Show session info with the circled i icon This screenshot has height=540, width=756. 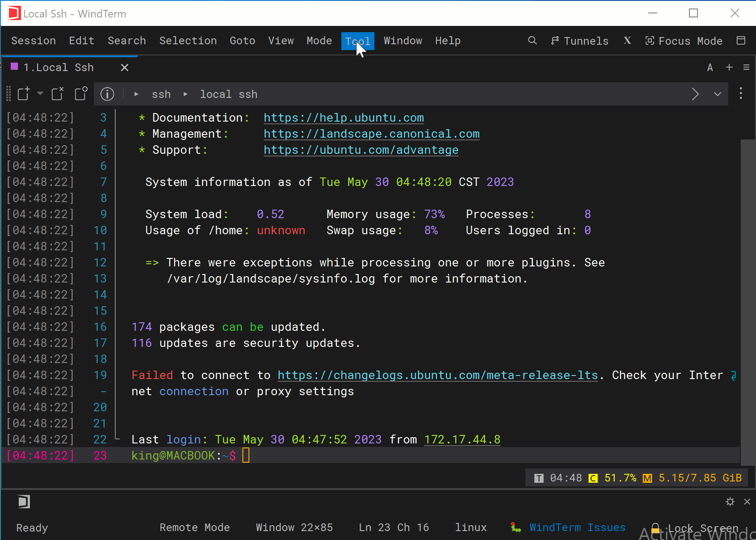click(107, 94)
